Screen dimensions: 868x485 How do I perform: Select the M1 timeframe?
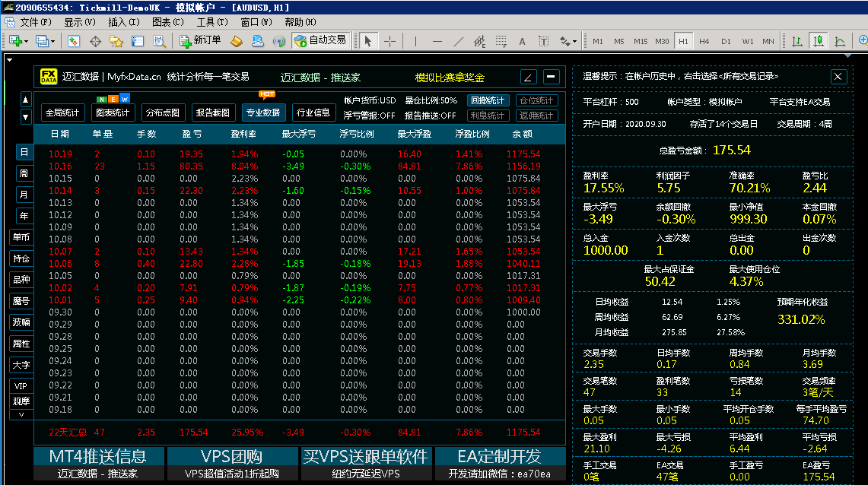click(598, 42)
